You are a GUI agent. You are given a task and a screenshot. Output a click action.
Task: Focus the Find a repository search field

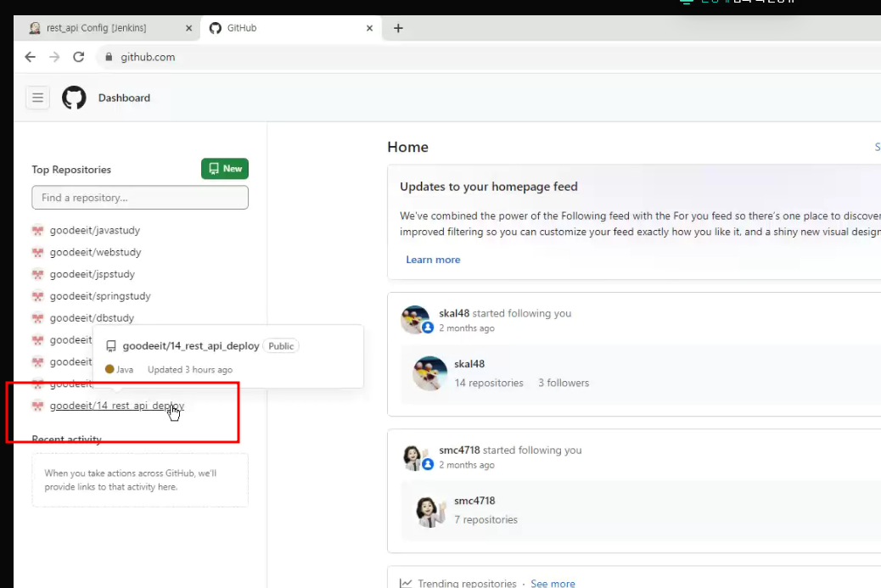[x=140, y=198]
